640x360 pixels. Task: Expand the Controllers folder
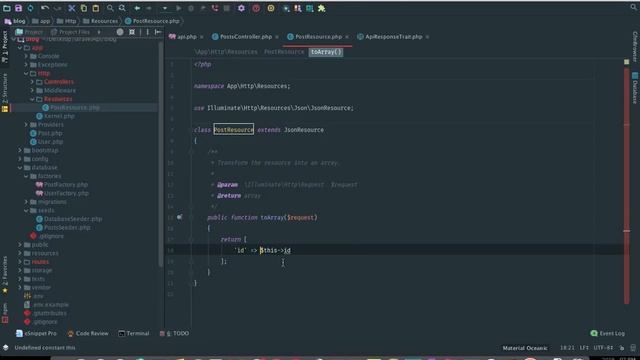32,82
